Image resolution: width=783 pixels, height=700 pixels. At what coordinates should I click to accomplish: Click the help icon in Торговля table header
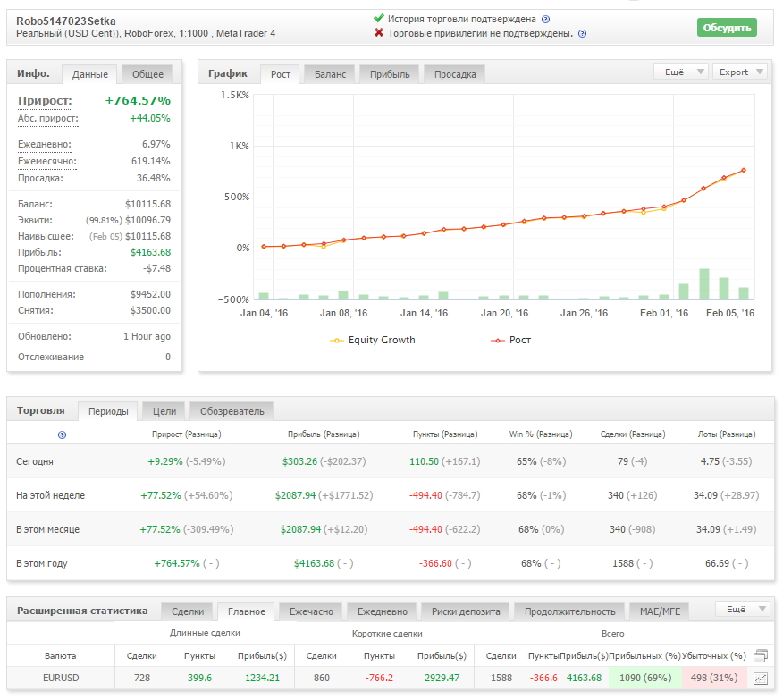[62, 434]
